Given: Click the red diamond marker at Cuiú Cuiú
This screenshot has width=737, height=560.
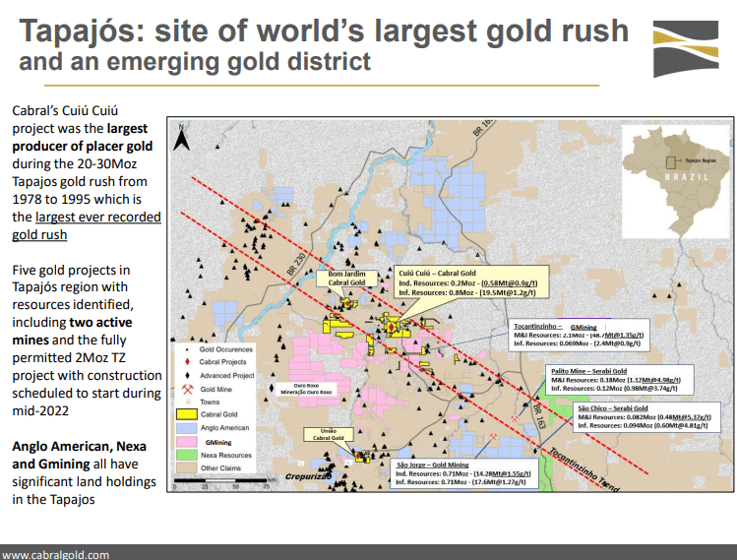Looking at the screenshot, I should tap(391, 327).
